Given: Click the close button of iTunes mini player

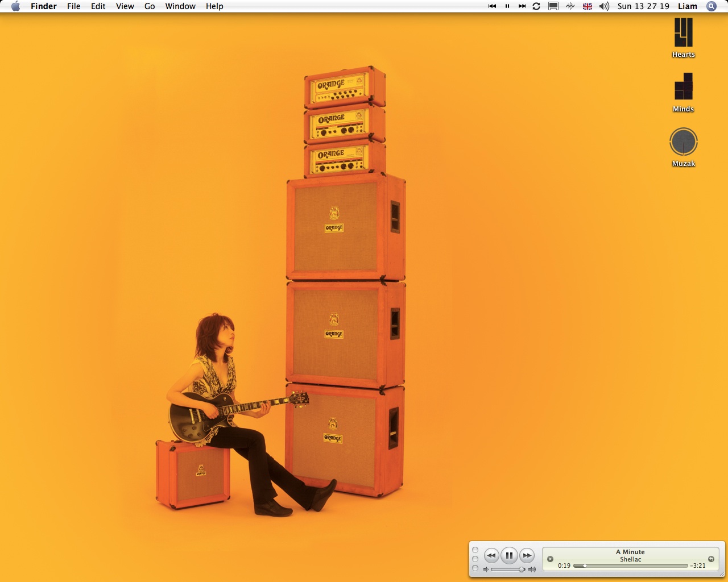Looking at the screenshot, I should point(475,550).
